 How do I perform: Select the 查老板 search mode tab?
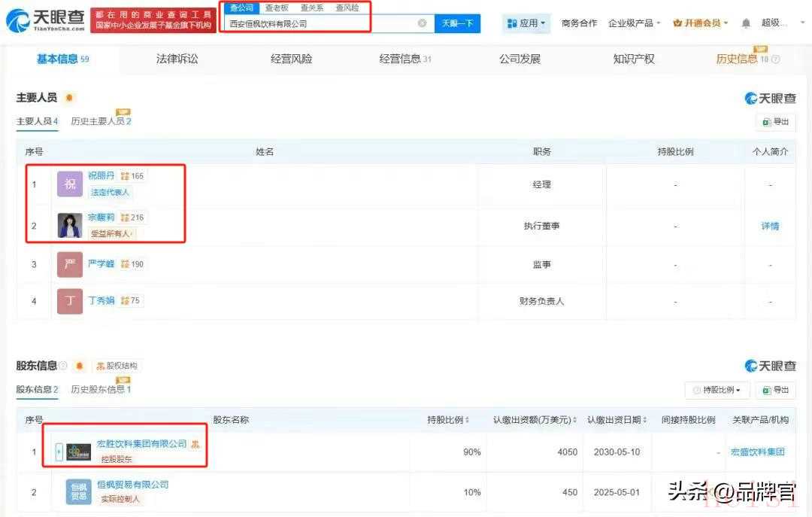coord(277,8)
